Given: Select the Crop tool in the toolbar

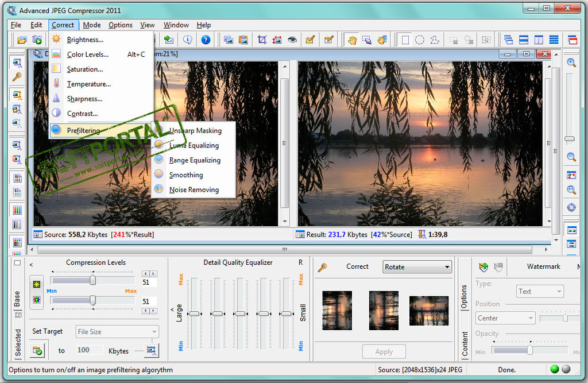Looking at the screenshot, I should pos(262,39).
